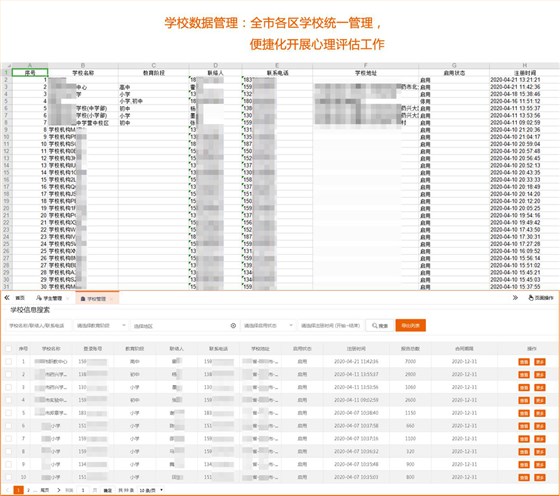Click table cell 2020-04-21 11:42:36
Screen dimensions: 560x496
point(356,362)
